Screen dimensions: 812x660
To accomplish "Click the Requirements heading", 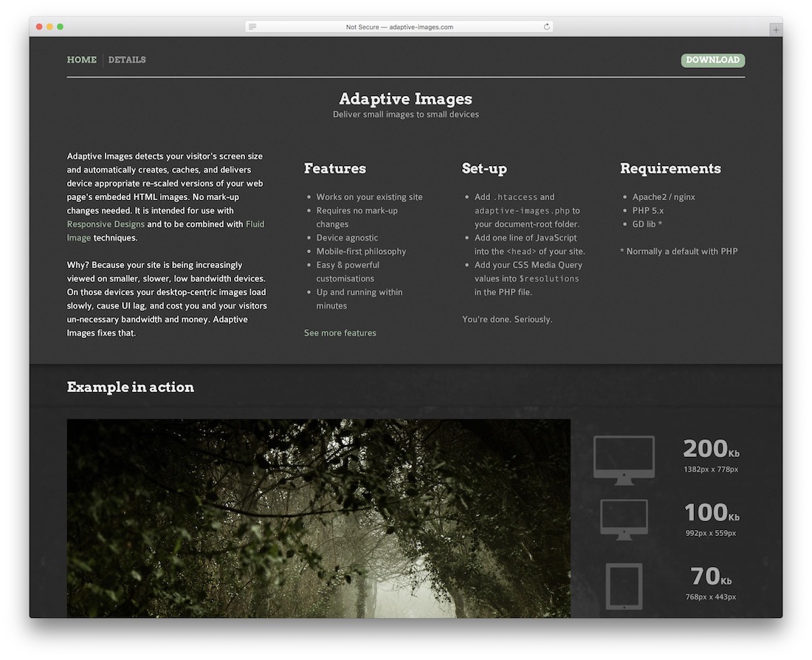I will tap(670, 168).
